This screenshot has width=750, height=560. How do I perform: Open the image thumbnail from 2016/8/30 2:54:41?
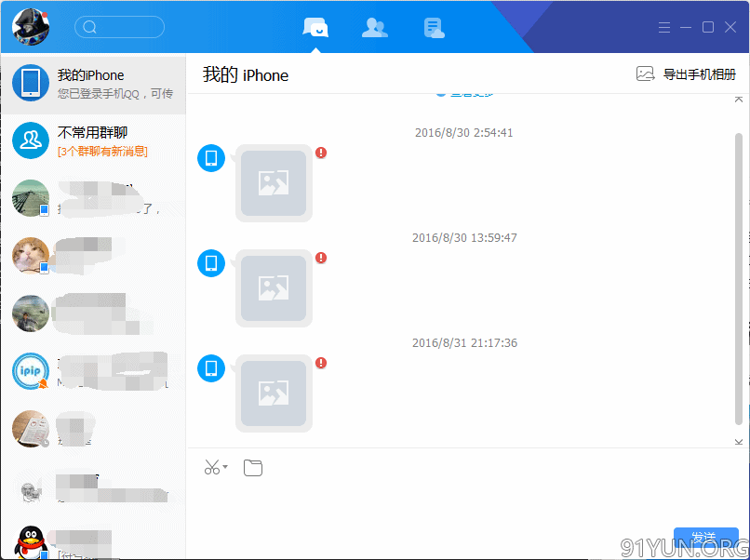click(x=274, y=183)
